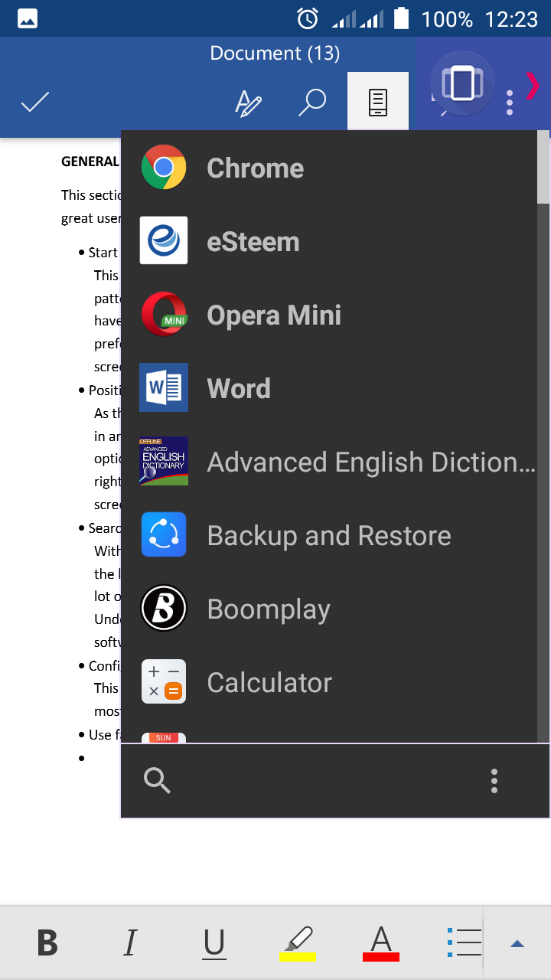
Task: Tap the Backup and Restore label
Action: (x=329, y=535)
